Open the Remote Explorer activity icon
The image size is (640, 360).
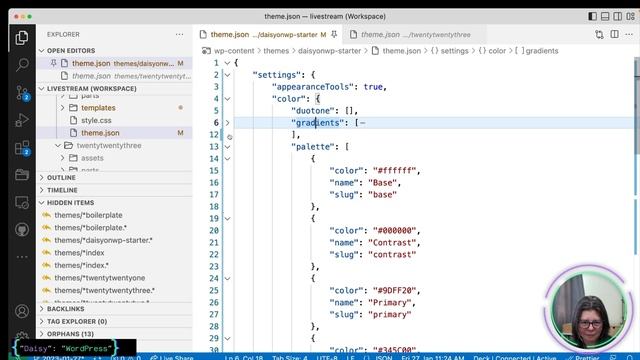22,202
